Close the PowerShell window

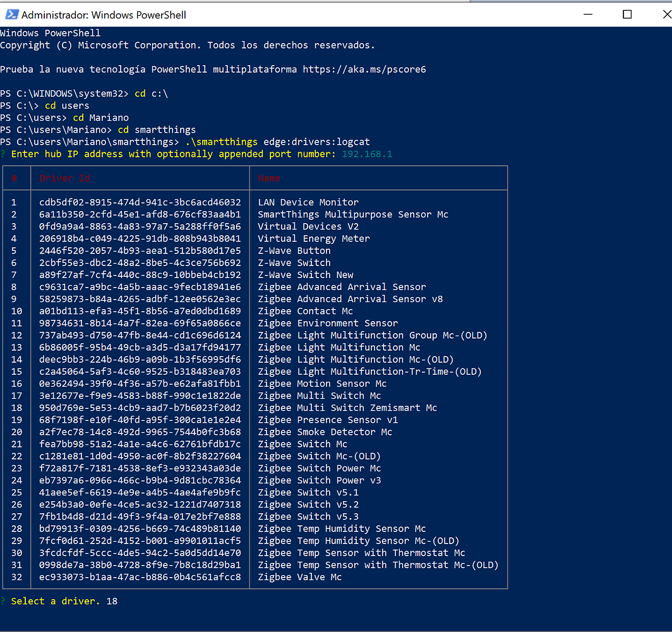click(666, 15)
